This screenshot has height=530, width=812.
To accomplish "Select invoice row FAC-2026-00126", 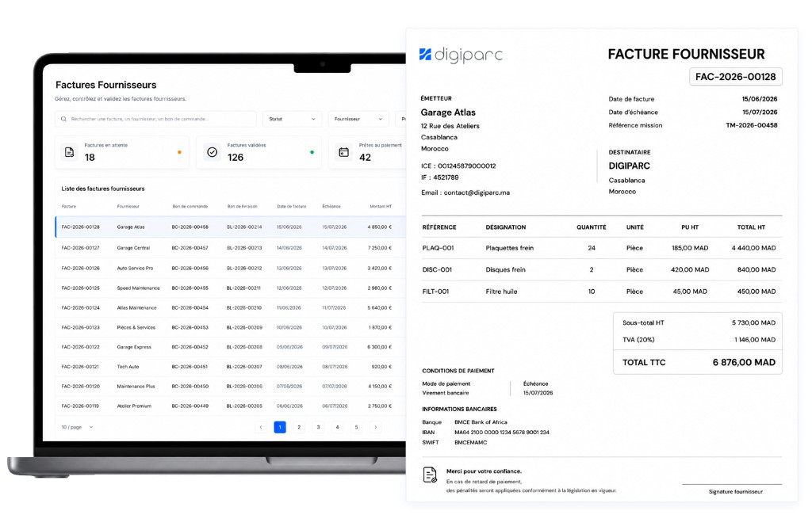I will pyautogui.click(x=231, y=268).
